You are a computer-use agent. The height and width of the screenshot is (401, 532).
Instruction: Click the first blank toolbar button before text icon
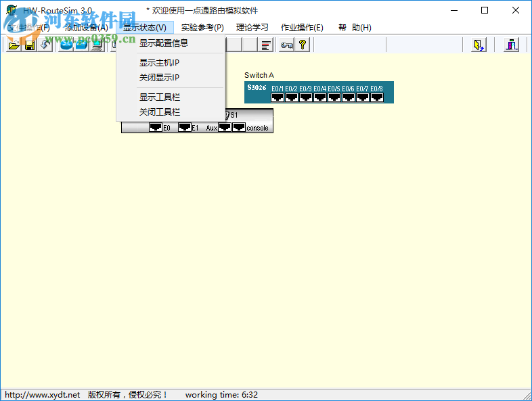pyautogui.click(x=234, y=45)
